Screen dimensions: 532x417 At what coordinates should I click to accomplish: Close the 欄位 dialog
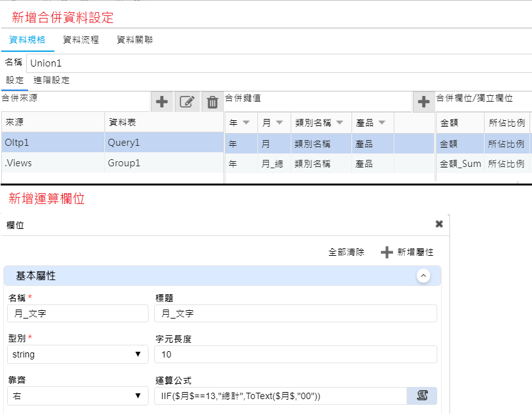(439, 224)
